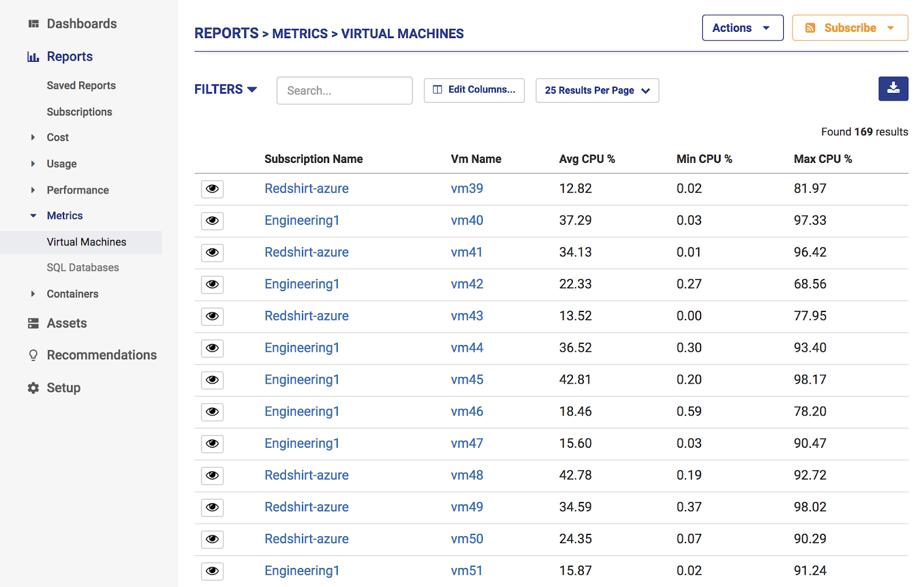Screen dimensions: 924x587
Task: Click the vm45 link in the table
Action: (467, 380)
